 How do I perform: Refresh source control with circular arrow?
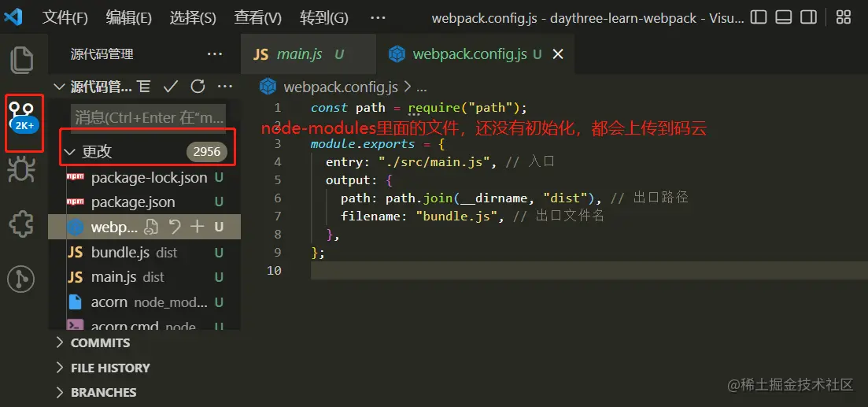198,87
